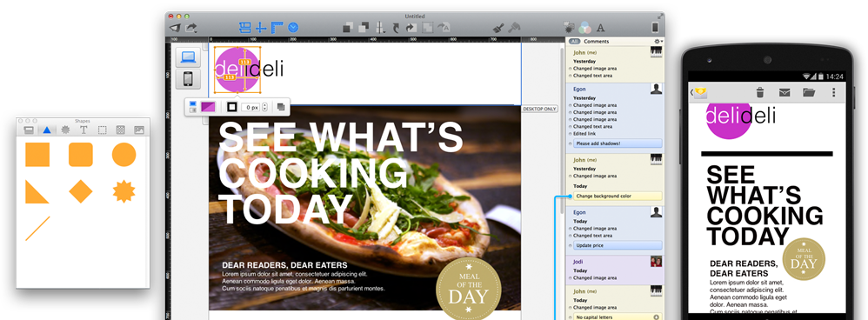Open the align objects dropdown icon
The image size is (868, 320).
380,27
